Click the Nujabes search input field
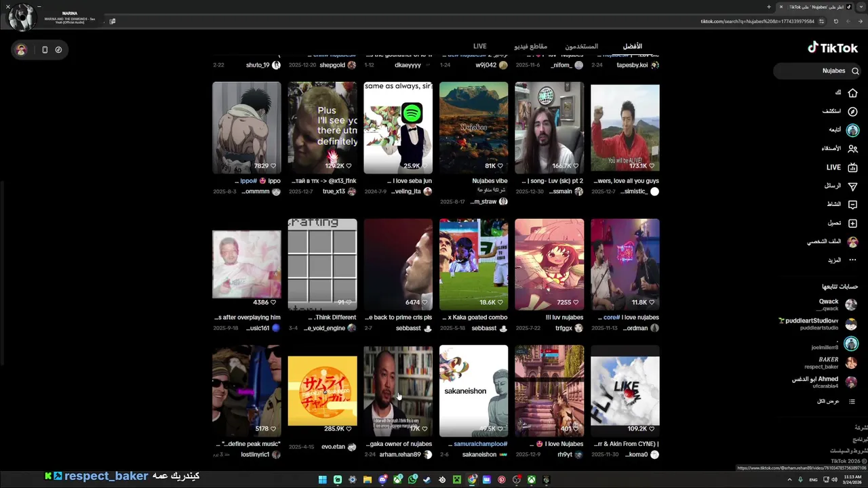This screenshot has height=488, width=868. coord(817,70)
